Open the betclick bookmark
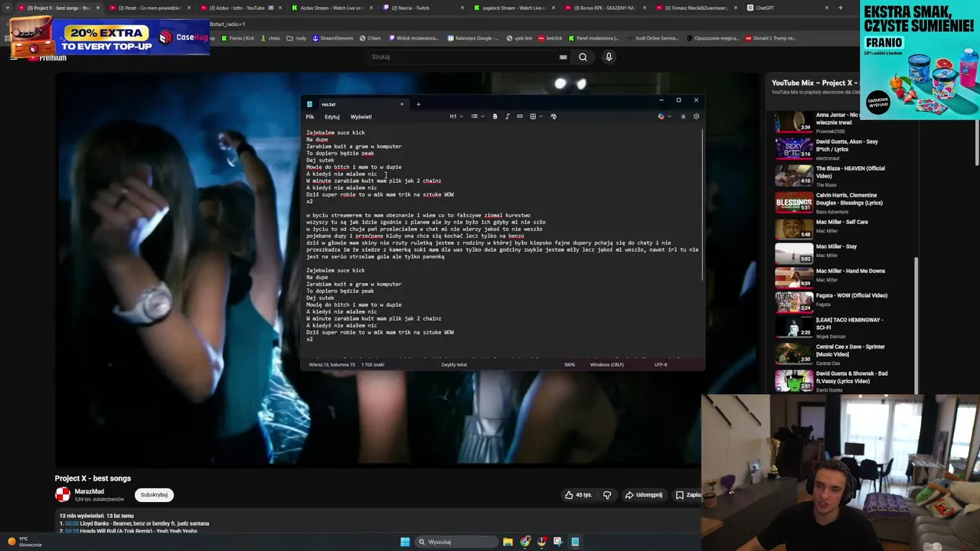Image resolution: width=980 pixels, height=551 pixels. [550, 38]
